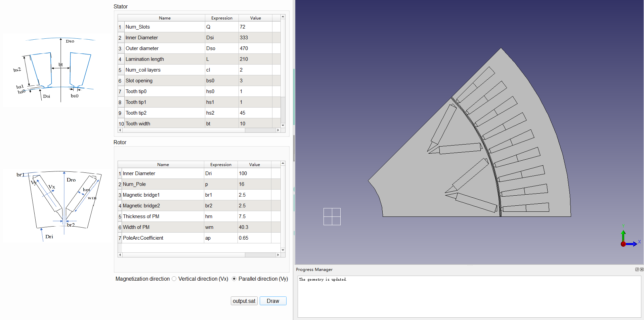Viewport: 644px width, 320px height.
Task: Click rotor table scroll down arrow
Action: coord(283,250)
